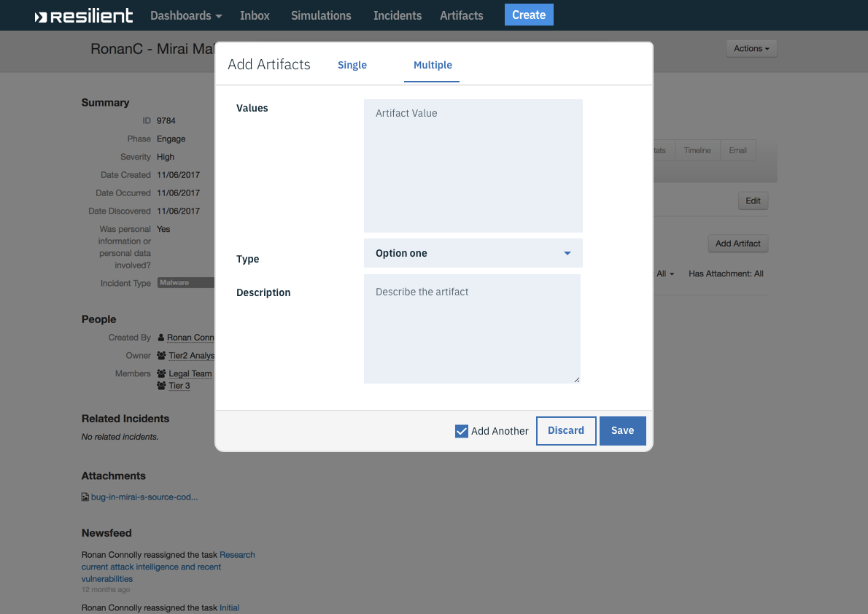Open the Incidents page
Viewport: 868px width, 614px height.
click(x=398, y=15)
